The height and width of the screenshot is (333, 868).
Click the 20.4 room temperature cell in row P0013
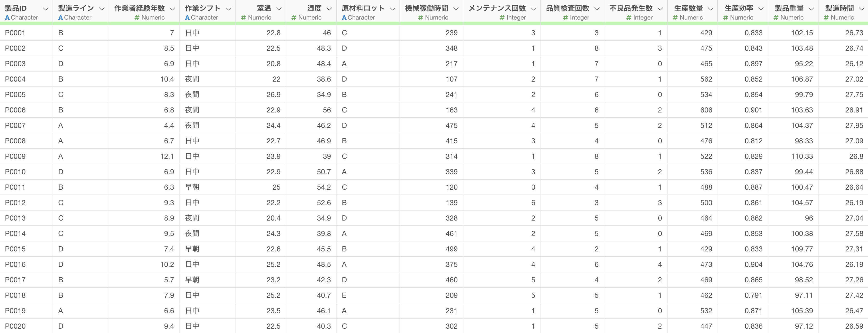(x=261, y=218)
